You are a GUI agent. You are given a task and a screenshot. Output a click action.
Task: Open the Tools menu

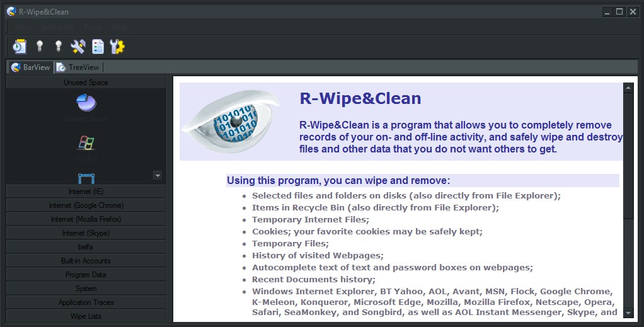point(93,27)
